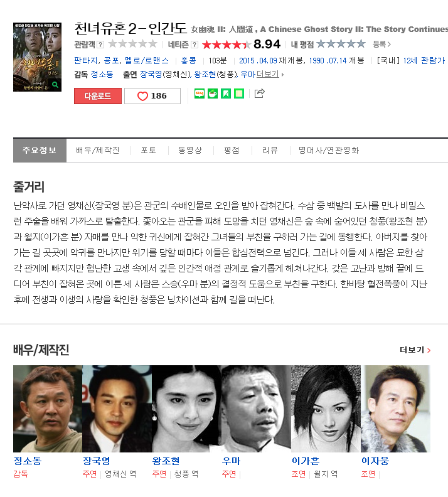Share the movie via the blog icon
The height and width of the screenshot is (497, 448).
click(200, 94)
